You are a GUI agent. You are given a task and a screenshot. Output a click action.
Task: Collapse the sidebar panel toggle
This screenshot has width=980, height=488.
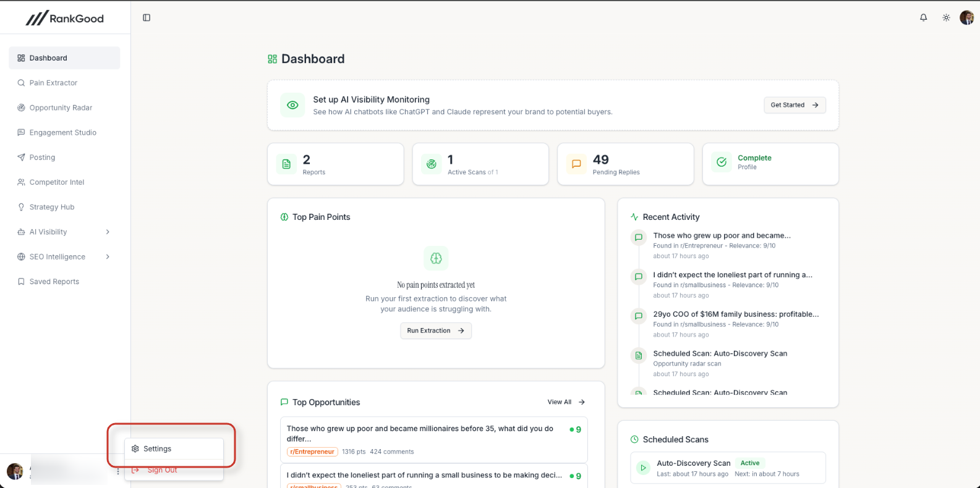pyautogui.click(x=147, y=18)
